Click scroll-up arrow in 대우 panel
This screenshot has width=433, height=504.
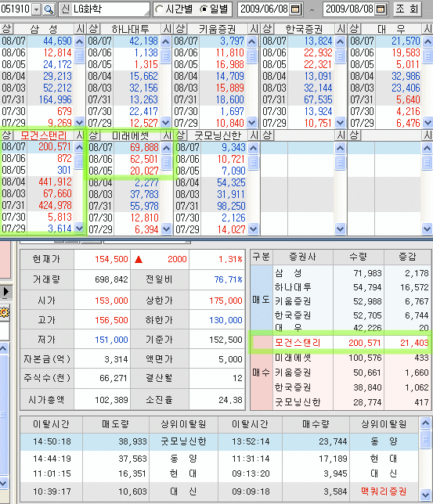pos(428,41)
